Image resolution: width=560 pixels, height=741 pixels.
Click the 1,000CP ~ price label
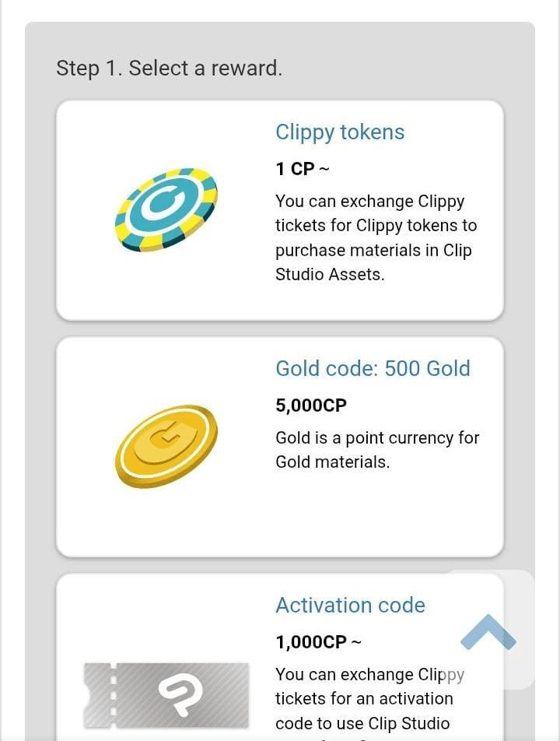pyautogui.click(x=318, y=642)
